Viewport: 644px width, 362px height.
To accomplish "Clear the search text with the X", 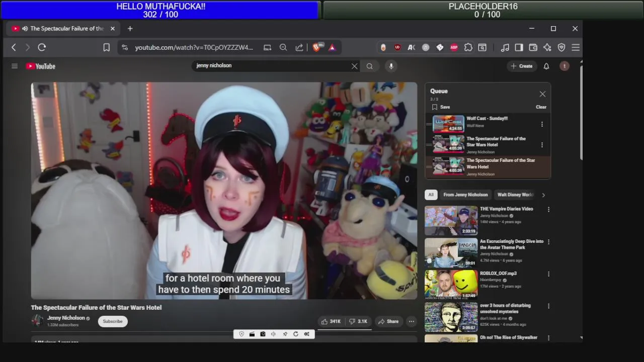I will 354,66.
